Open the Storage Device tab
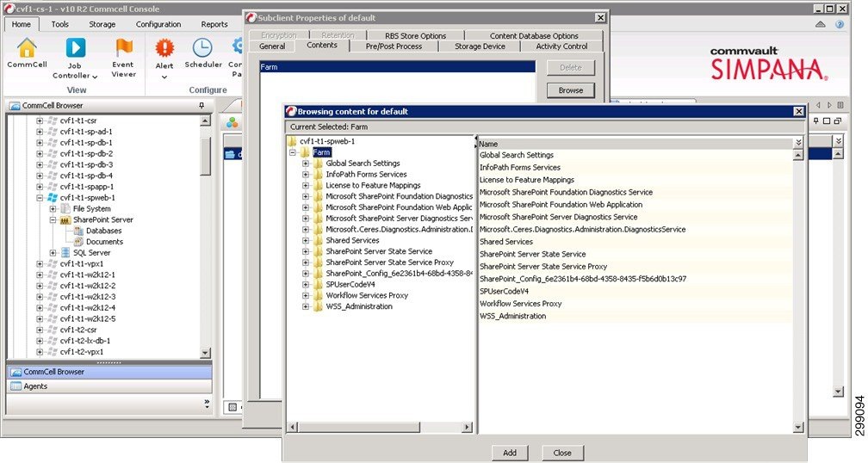This screenshot has width=868, height=463. click(x=480, y=46)
